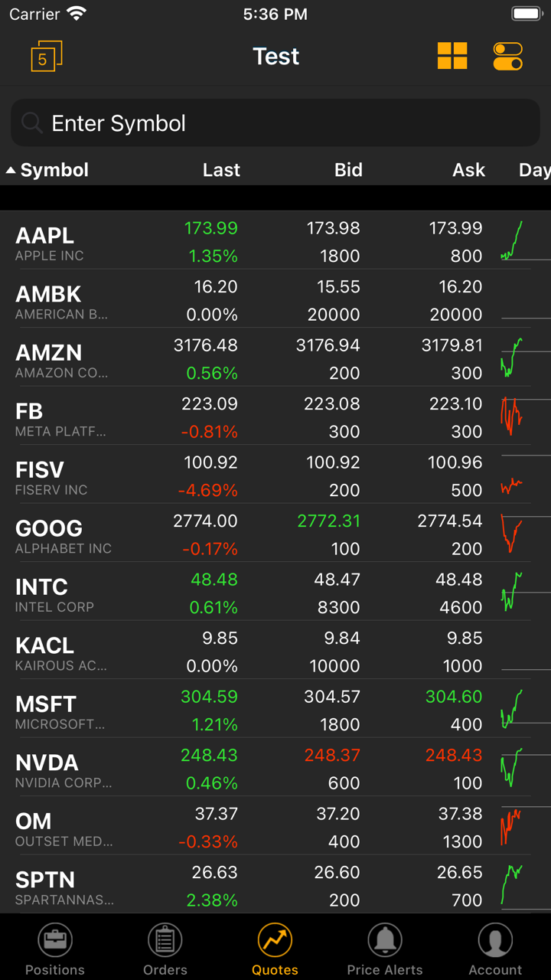Tap the search magnifier icon
The width and height of the screenshot is (551, 980).
pyautogui.click(x=31, y=123)
